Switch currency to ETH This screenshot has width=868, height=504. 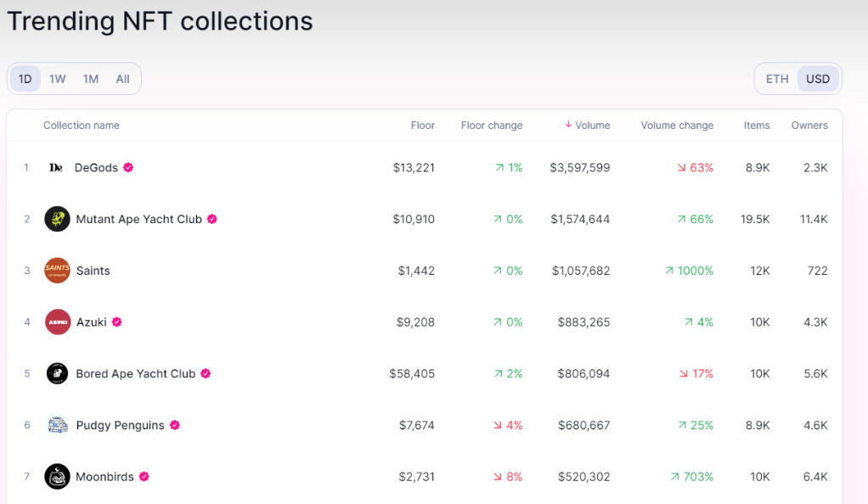coord(777,79)
